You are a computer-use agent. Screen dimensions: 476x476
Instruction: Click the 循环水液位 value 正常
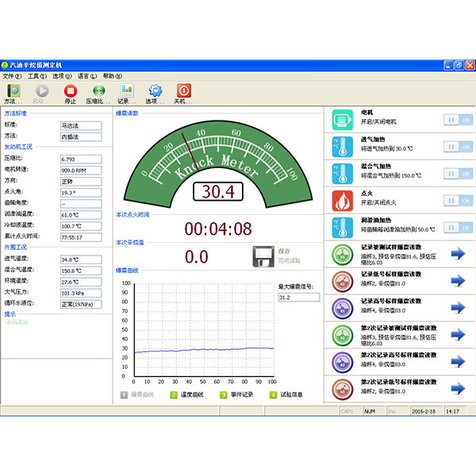tap(81, 304)
